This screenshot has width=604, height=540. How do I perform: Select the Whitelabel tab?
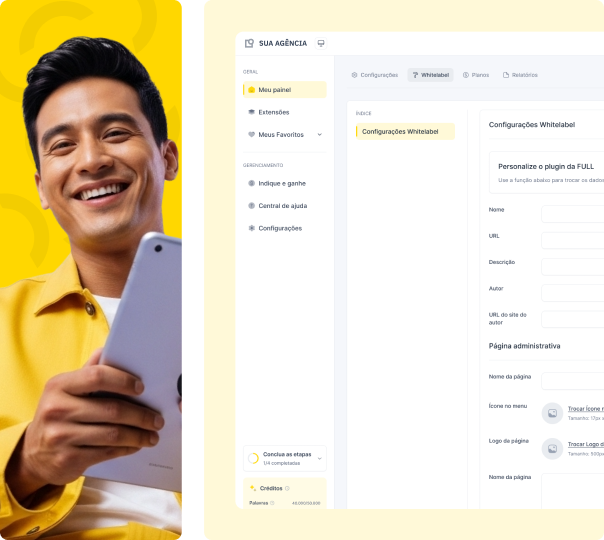coord(430,75)
